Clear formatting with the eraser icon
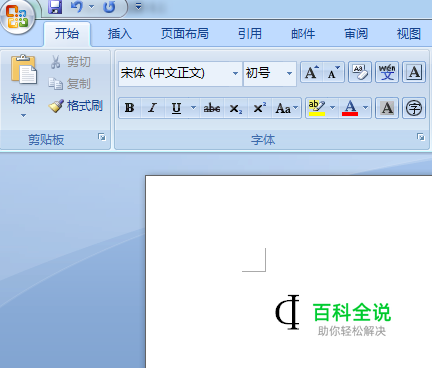Viewport: 432px width, 368px height. click(x=360, y=72)
